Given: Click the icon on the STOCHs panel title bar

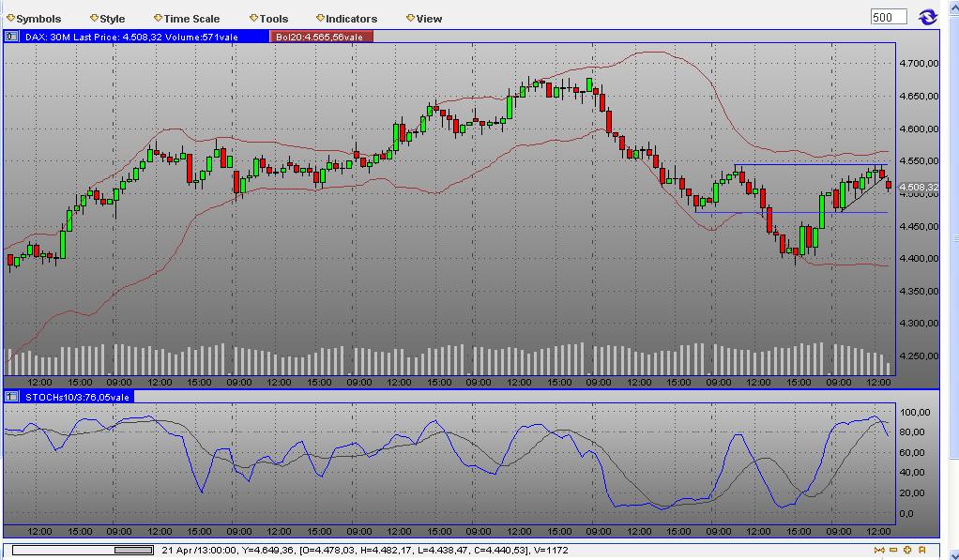Looking at the screenshot, I should [x=9, y=396].
